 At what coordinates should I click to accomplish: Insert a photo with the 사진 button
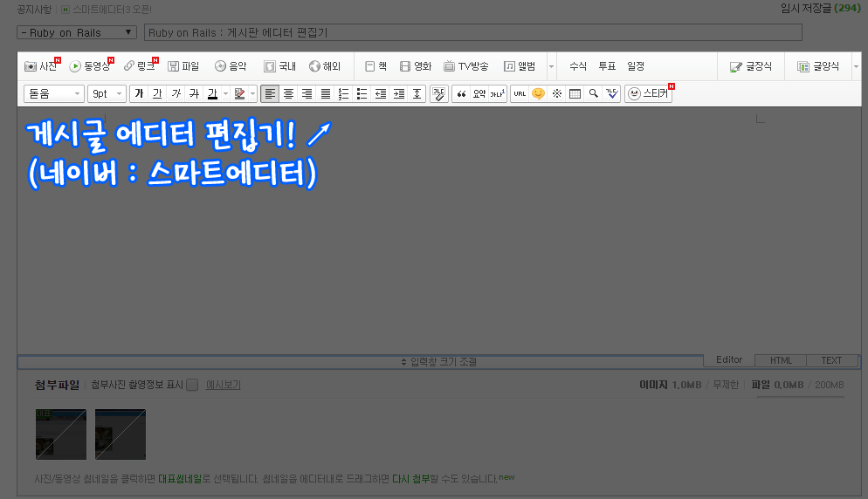[x=42, y=65]
